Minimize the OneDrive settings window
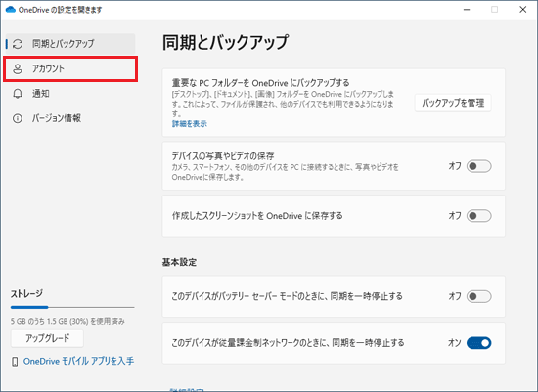Viewport: 538px width, 392px height. pyautogui.click(x=467, y=10)
